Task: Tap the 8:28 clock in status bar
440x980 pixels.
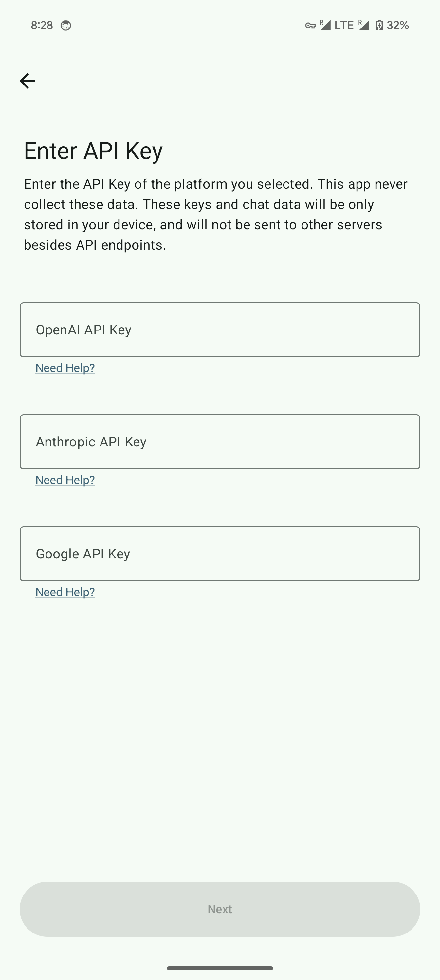Action: coord(42,26)
